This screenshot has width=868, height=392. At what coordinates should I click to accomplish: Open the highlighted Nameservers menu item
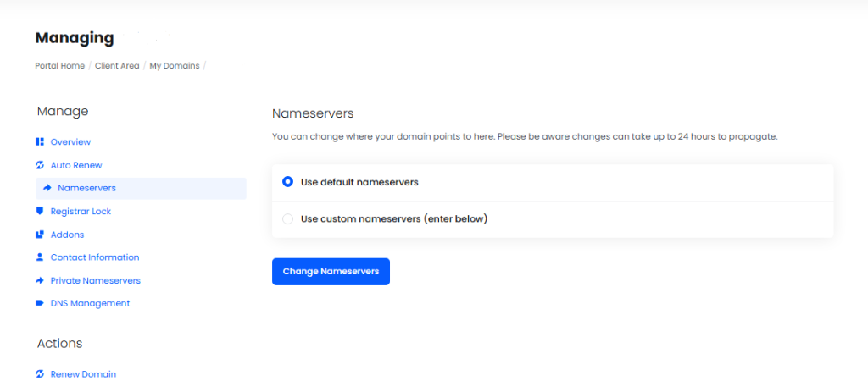coord(86,188)
